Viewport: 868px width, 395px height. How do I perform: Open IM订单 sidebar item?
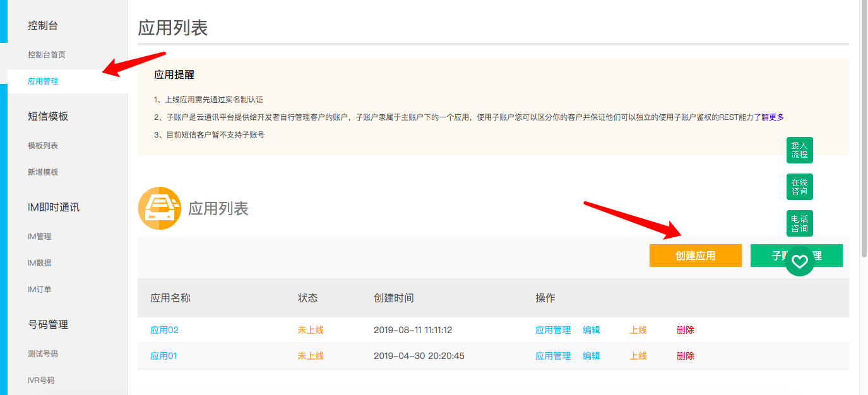coord(40,290)
